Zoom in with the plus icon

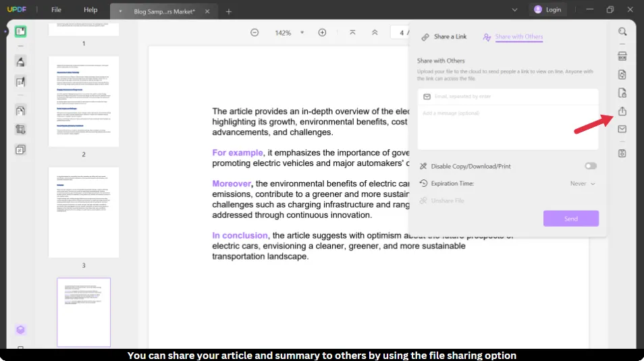point(323,32)
